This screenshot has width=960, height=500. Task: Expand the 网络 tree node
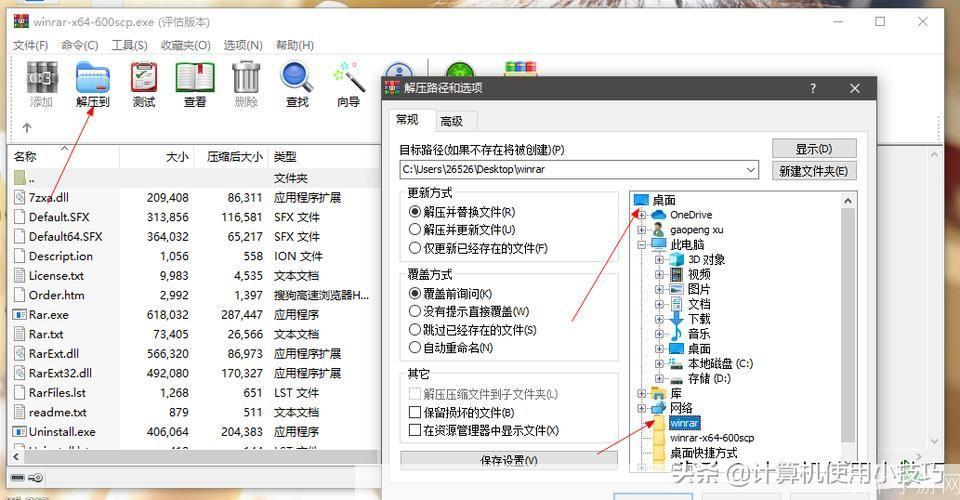[641, 408]
